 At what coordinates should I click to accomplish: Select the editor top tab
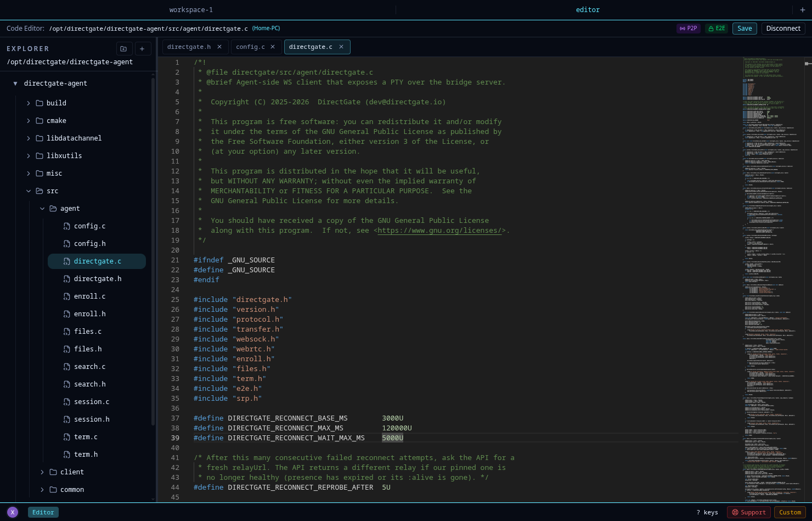pyautogui.click(x=588, y=10)
